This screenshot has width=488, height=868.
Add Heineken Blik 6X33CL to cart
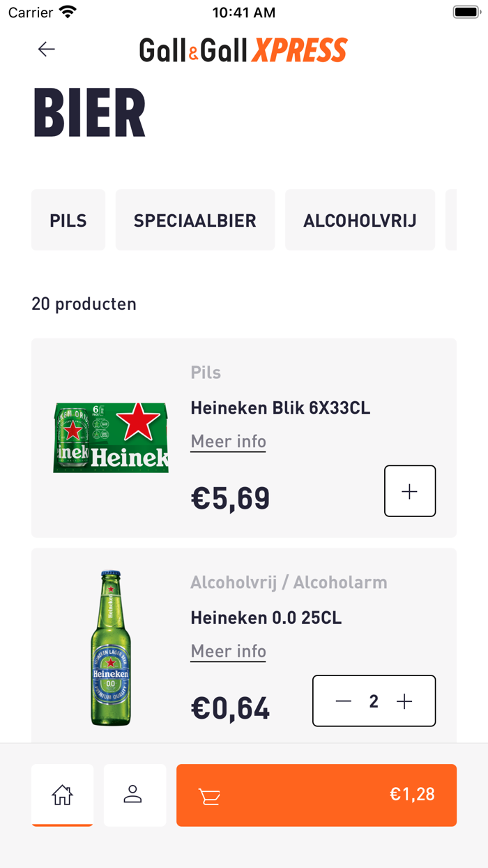410,491
